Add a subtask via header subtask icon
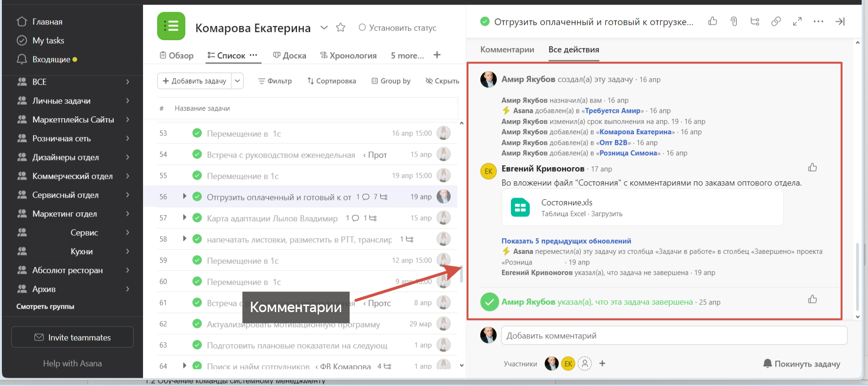 tap(755, 21)
